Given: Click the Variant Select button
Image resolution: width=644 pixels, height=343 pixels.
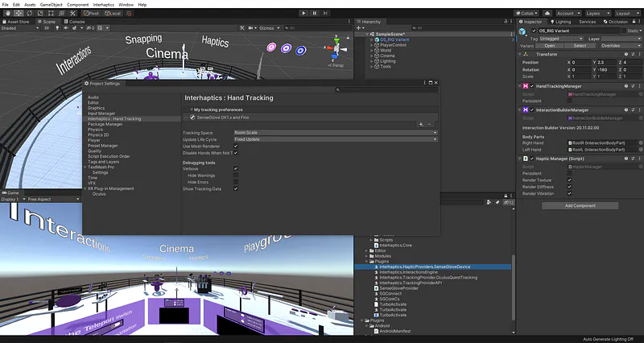Looking at the screenshot, I should tap(580, 46).
